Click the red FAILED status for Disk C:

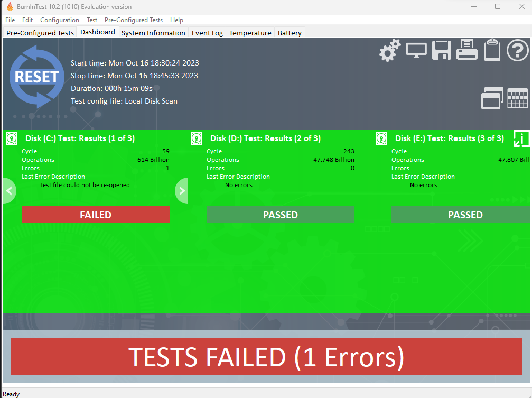pos(96,215)
